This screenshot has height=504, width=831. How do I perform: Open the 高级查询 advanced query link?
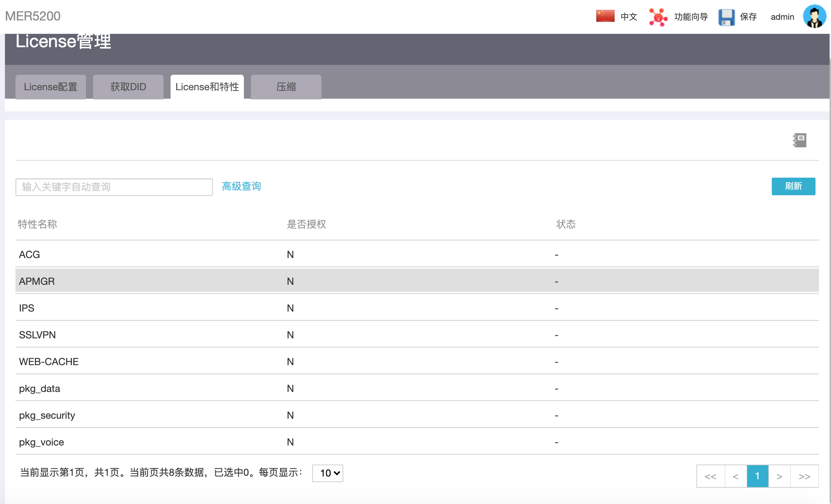(x=241, y=186)
